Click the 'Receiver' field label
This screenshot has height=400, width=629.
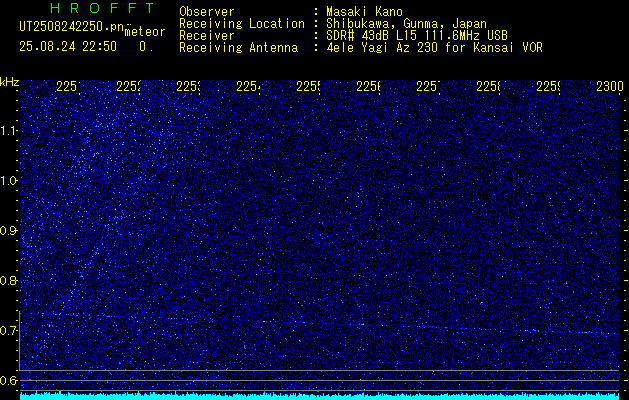pos(207,36)
